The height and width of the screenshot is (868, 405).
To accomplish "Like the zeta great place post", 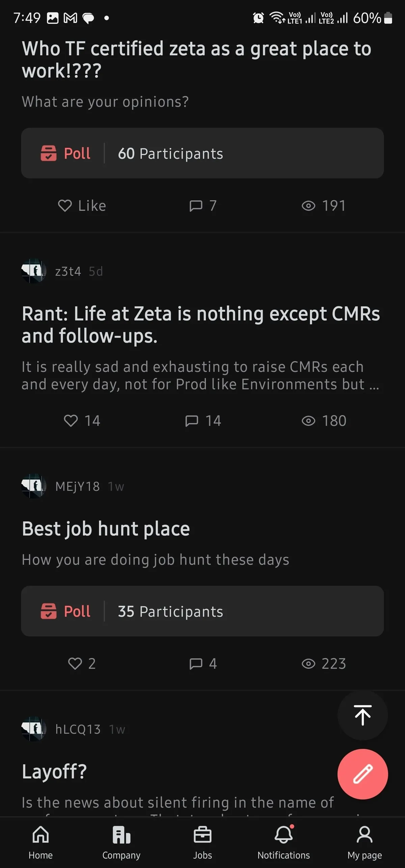I will pos(82,205).
